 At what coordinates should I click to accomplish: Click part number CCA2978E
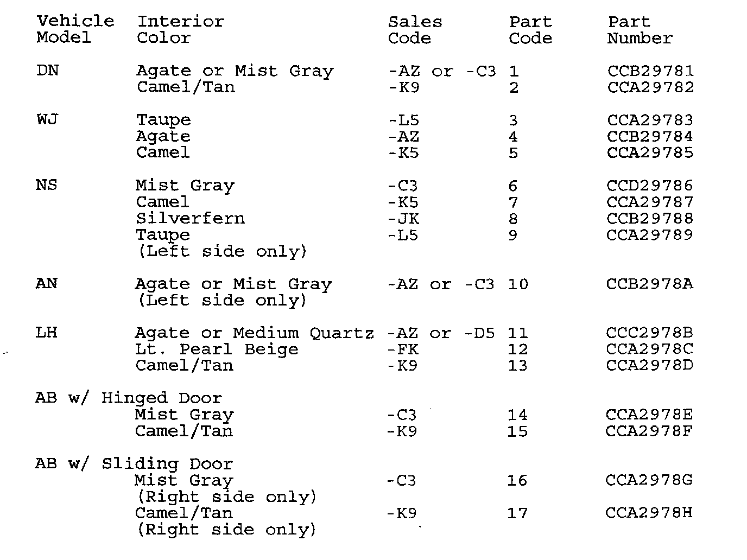point(649,415)
